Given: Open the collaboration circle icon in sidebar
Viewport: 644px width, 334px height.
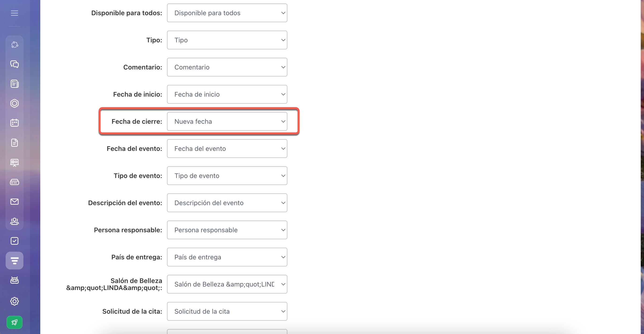Looking at the screenshot, I should [15, 45].
